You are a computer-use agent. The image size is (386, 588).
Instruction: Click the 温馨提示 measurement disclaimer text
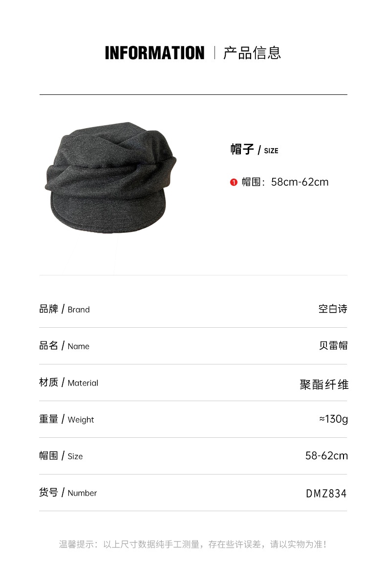(193, 544)
